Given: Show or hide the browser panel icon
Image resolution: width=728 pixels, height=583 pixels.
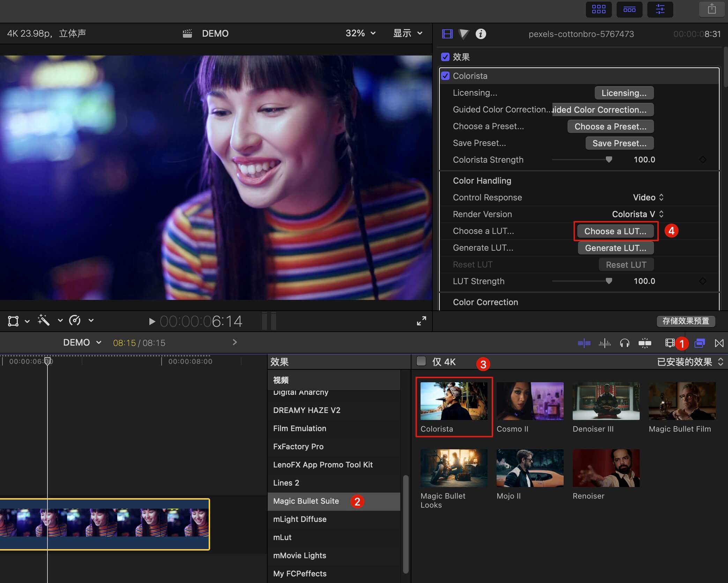Looking at the screenshot, I should tap(599, 9).
